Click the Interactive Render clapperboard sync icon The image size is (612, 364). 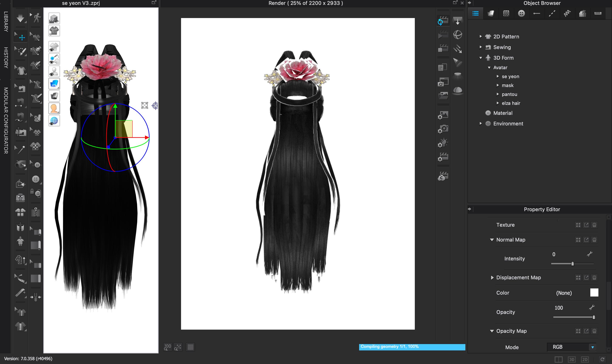point(443,21)
